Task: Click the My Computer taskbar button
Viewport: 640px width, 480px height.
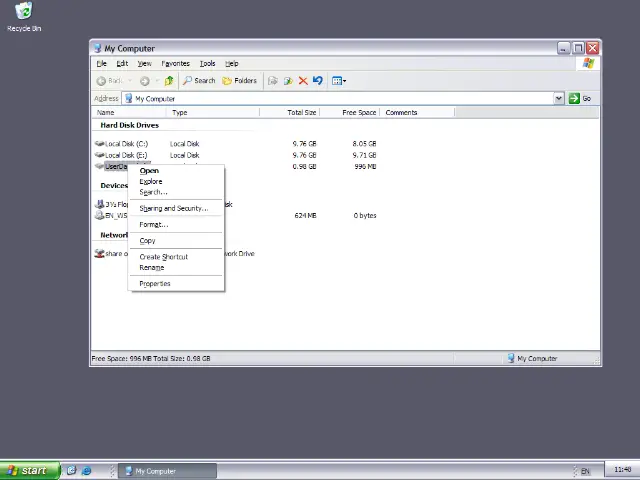Action: [x=167, y=471]
